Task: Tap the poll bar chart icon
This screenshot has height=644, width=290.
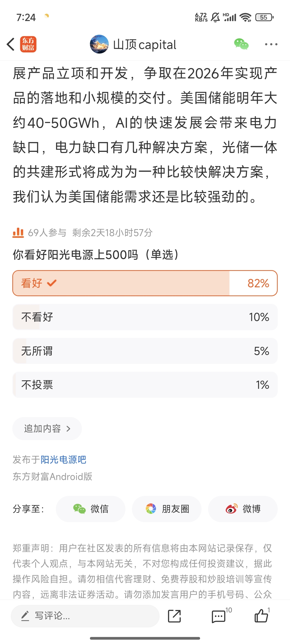Action: [18, 233]
